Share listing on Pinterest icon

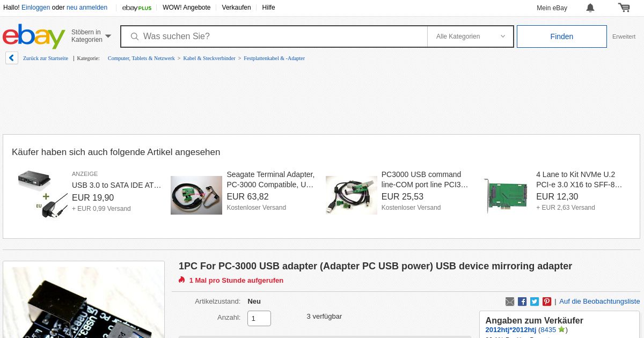click(547, 302)
